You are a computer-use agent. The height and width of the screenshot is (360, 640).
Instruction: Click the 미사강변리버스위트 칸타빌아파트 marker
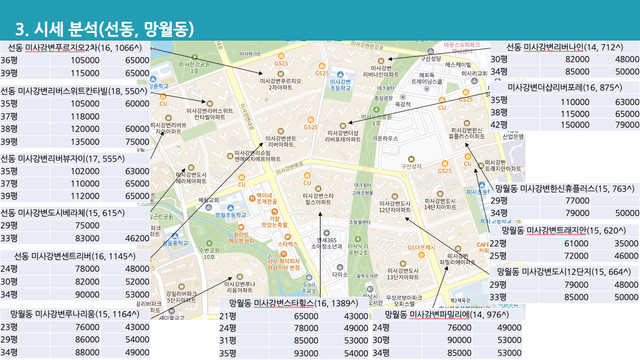point(210,104)
